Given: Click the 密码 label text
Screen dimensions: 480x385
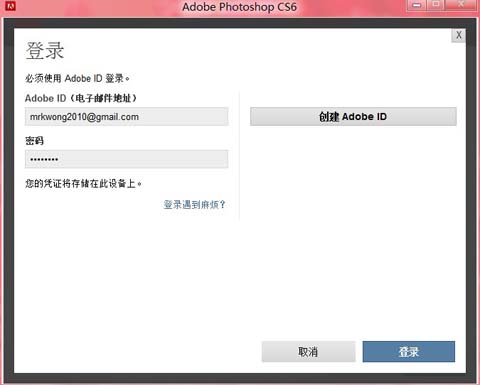Looking at the screenshot, I should [x=34, y=141].
